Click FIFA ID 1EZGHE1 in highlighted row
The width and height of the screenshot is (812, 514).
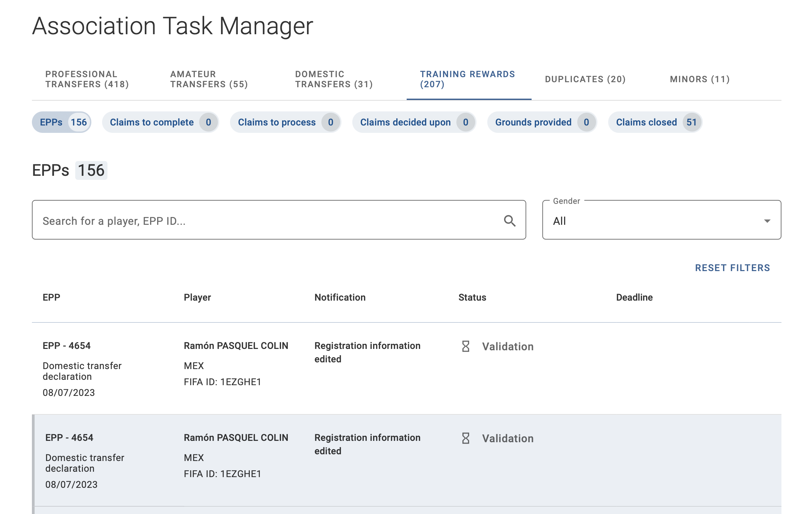pos(222,474)
